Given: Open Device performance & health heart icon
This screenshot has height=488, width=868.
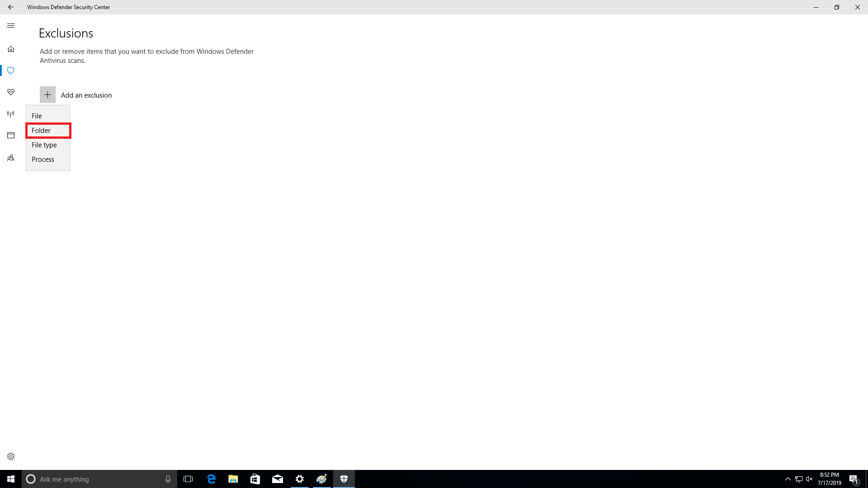Looking at the screenshot, I should point(11,92).
